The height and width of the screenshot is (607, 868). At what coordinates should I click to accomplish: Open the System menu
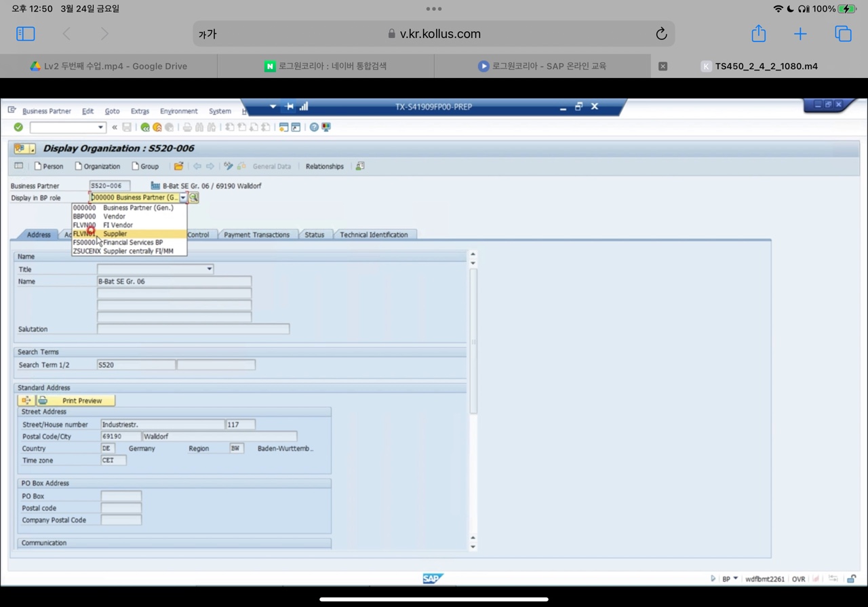click(220, 111)
